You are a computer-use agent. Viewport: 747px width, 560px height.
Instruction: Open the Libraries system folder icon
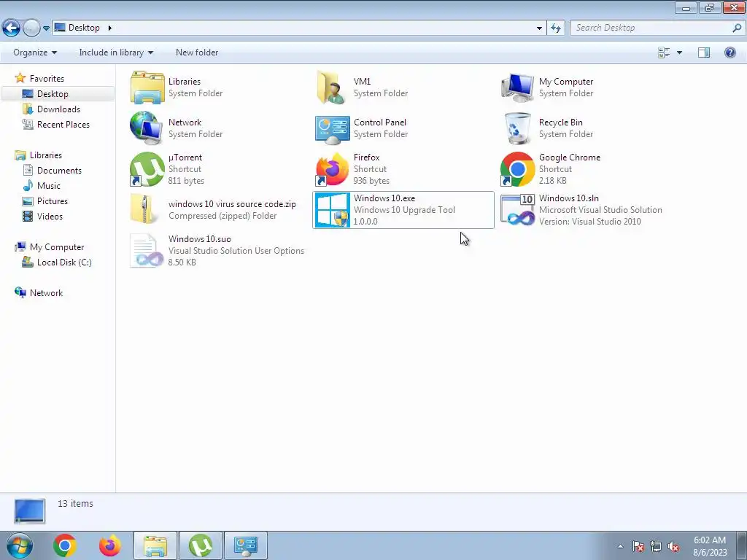(x=147, y=87)
